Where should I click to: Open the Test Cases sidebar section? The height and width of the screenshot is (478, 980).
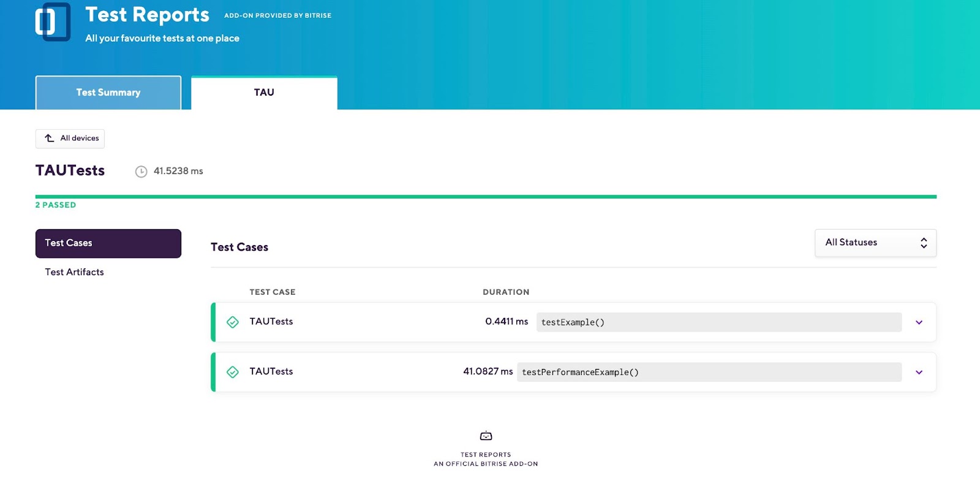pyautogui.click(x=108, y=243)
